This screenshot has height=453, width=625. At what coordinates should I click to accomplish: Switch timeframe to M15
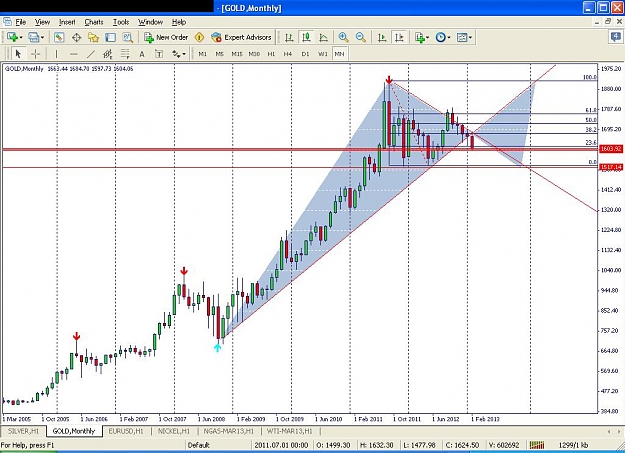click(x=237, y=54)
